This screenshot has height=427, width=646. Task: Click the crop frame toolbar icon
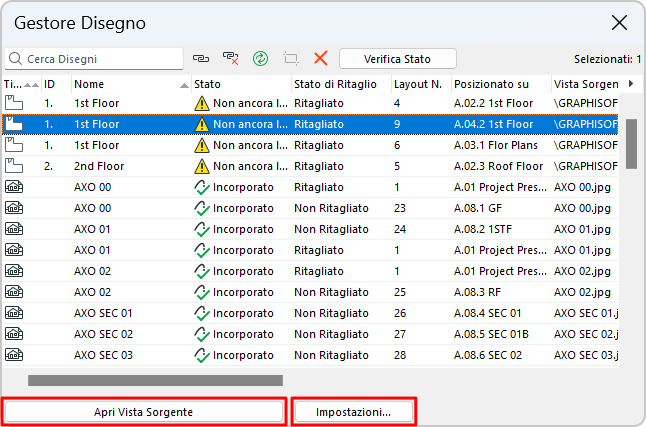pos(290,59)
